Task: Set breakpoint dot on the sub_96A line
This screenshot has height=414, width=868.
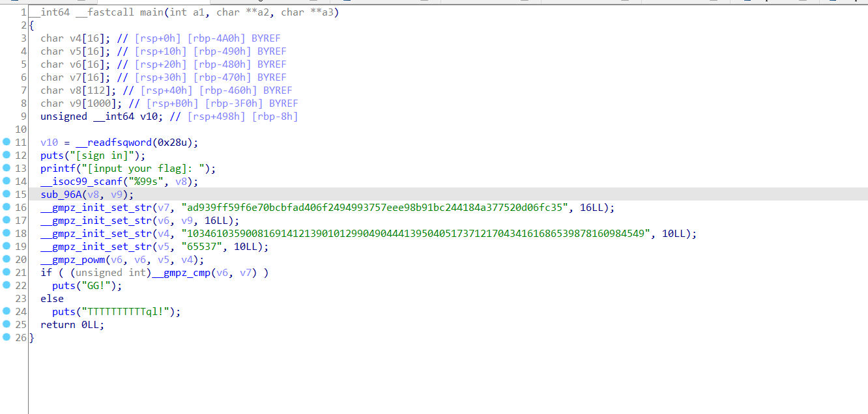Action: 7,194
